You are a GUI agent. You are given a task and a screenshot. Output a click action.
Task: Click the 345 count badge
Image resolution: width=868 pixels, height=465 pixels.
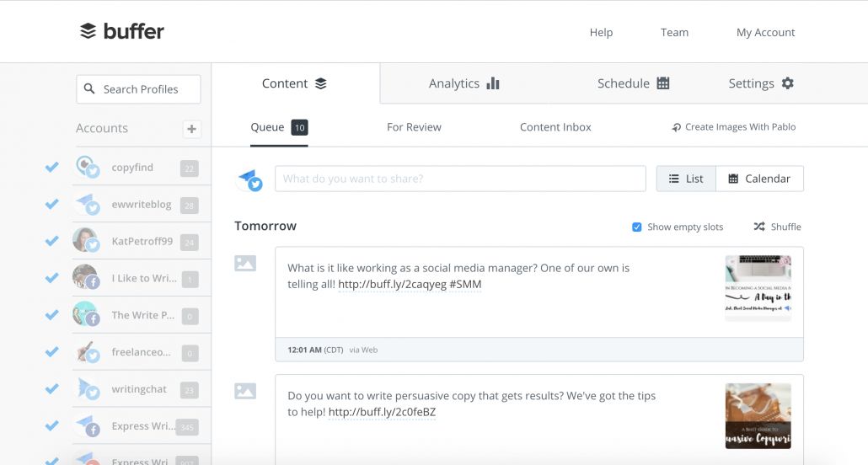point(187,427)
